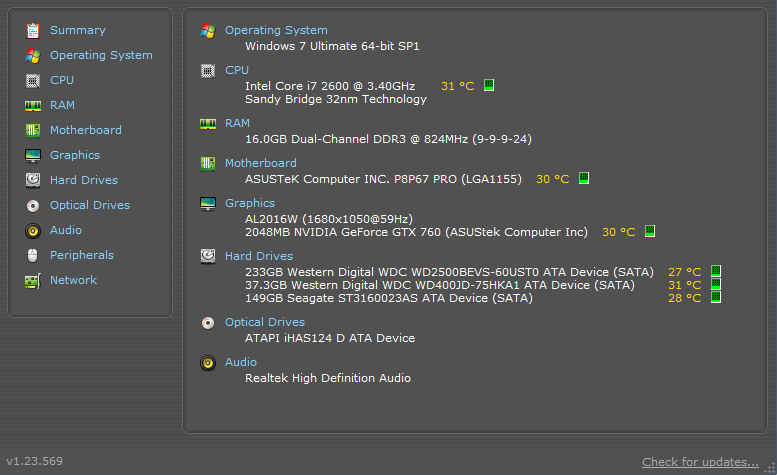Click the GTX 760 temperature status icon

(650, 231)
